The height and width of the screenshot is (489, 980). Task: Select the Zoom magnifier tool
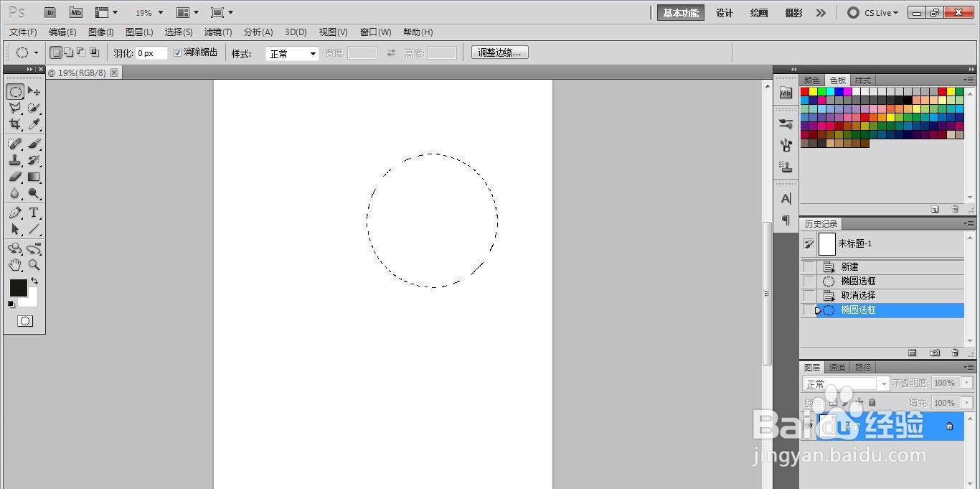pyautogui.click(x=34, y=265)
